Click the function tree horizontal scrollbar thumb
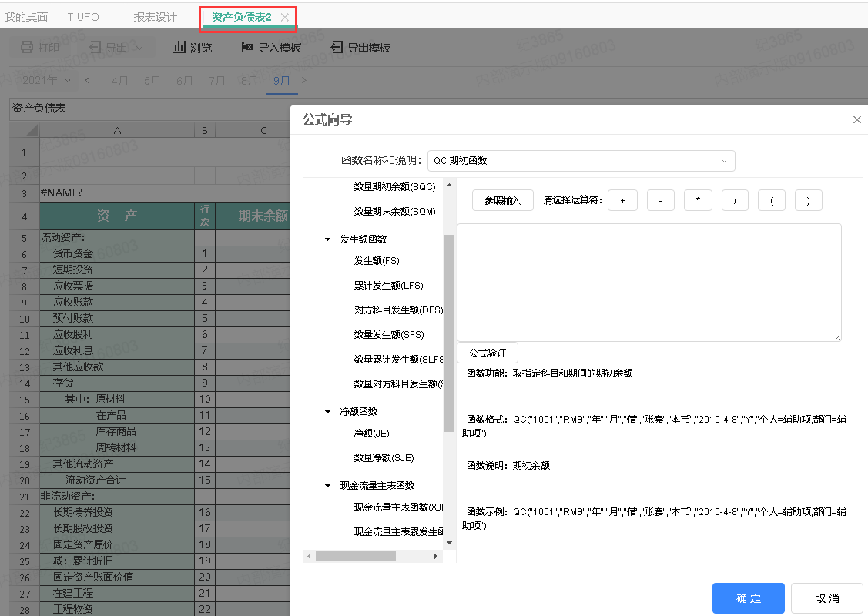 pyautogui.click(x=355, y=556)
